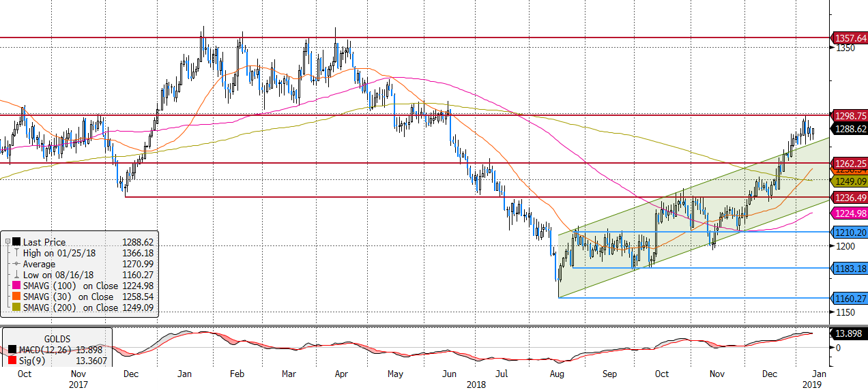Click the Dec 2018 axis label
The height and width of the screenshot is (390, 868).
click(770, 374)
